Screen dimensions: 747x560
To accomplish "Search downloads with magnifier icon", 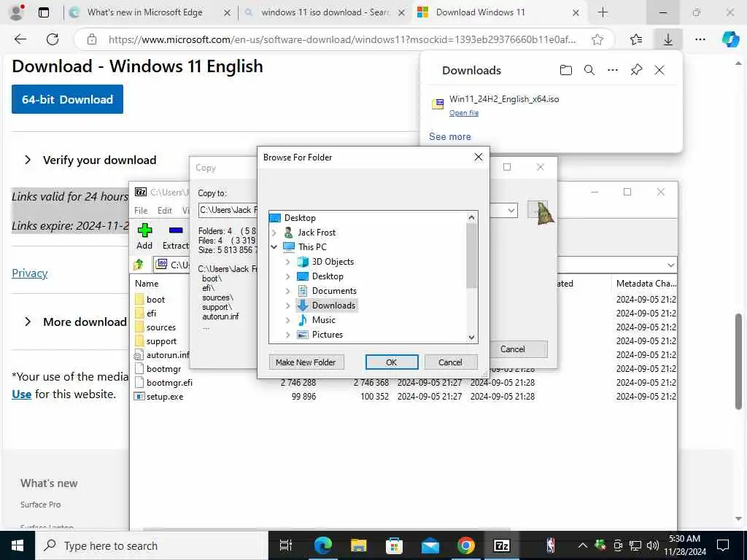I will (x=589, y=71).
